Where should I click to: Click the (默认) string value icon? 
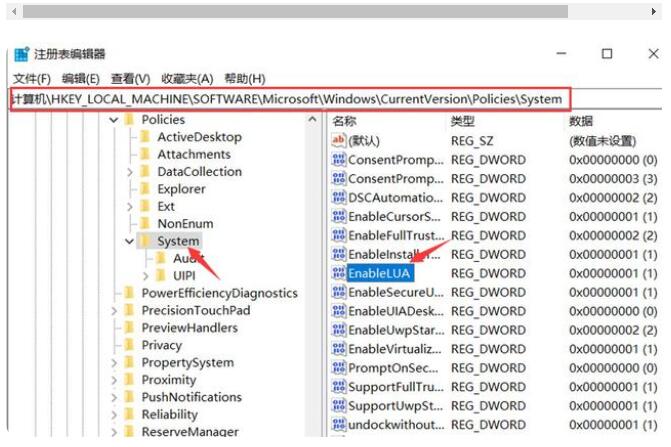[x=338, y=141]
